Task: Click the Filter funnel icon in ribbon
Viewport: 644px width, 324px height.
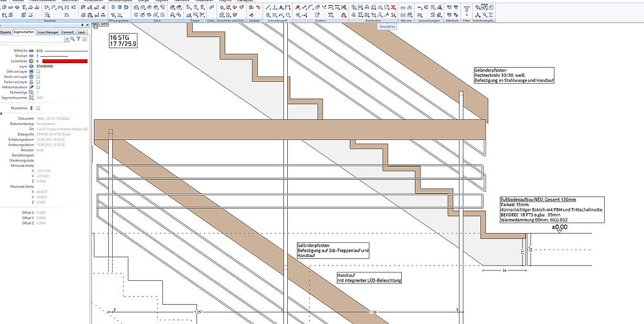Action: click(466, 9)
